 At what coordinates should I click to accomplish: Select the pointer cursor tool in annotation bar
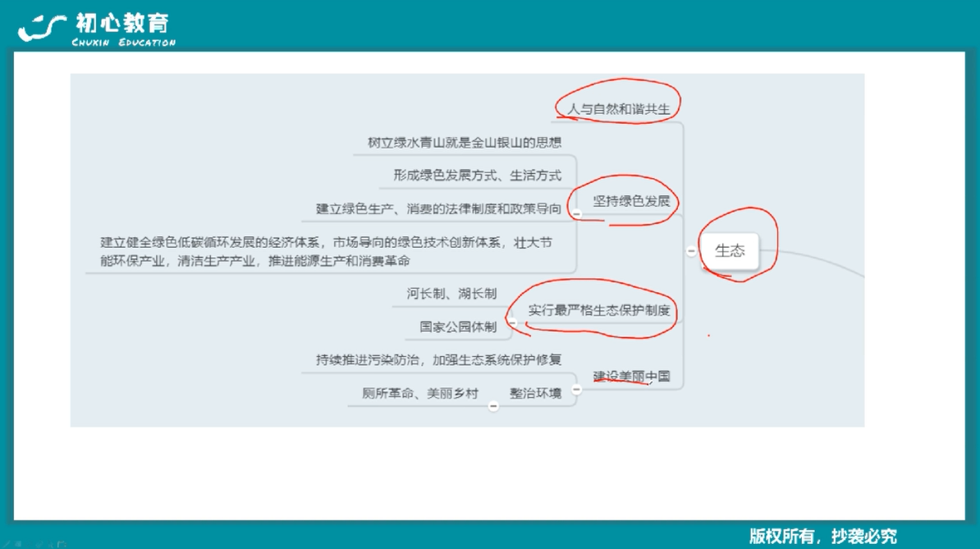tap(51, 543)
